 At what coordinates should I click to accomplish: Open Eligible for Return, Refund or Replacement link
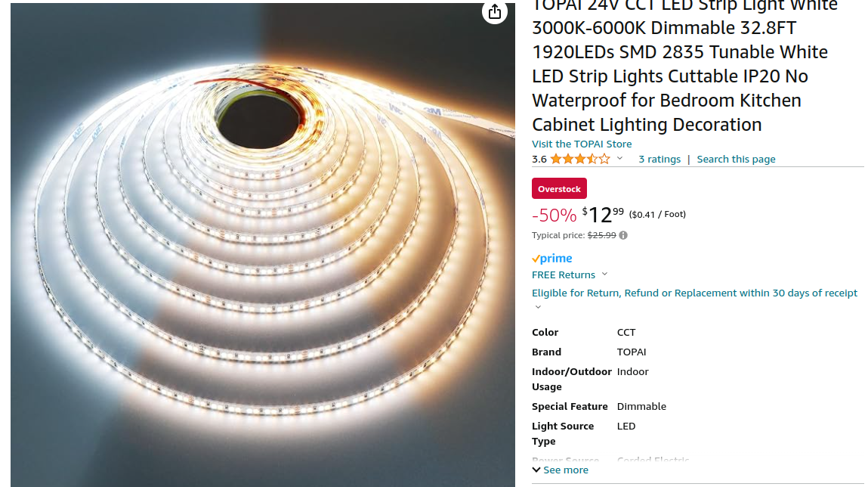point(694,293)
